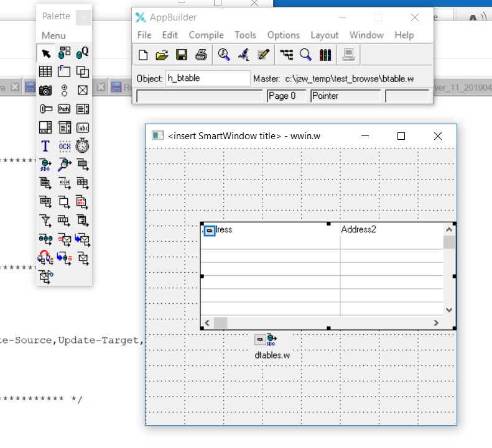Image resolution: width=492 pixels, height=448 pixels.
Task: Open the Compile menu
Action: coord(206,35)
